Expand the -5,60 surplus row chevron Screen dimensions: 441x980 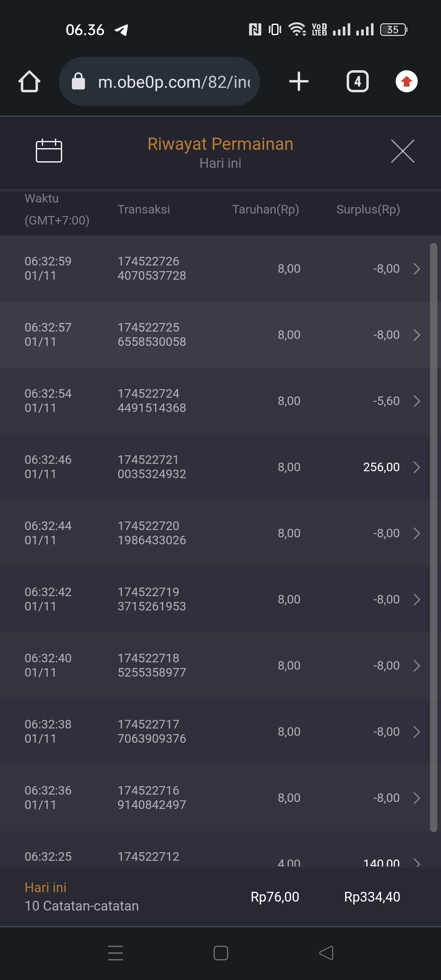416,401
